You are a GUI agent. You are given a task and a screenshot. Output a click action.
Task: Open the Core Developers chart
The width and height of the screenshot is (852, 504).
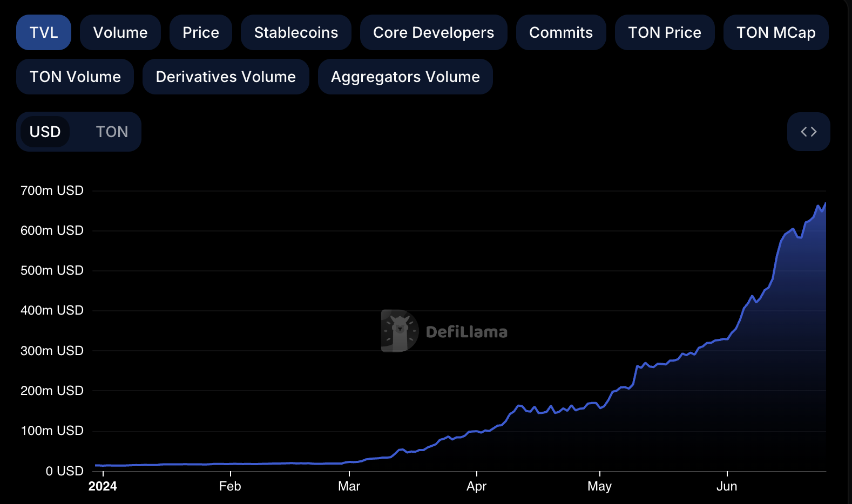433,32
